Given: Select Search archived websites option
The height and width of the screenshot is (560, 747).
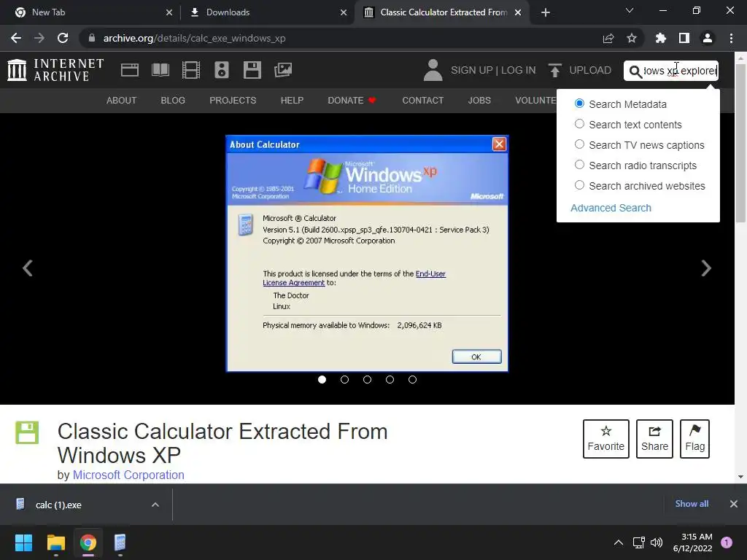Looking at the screenshot, I should [x=579, y=185].
